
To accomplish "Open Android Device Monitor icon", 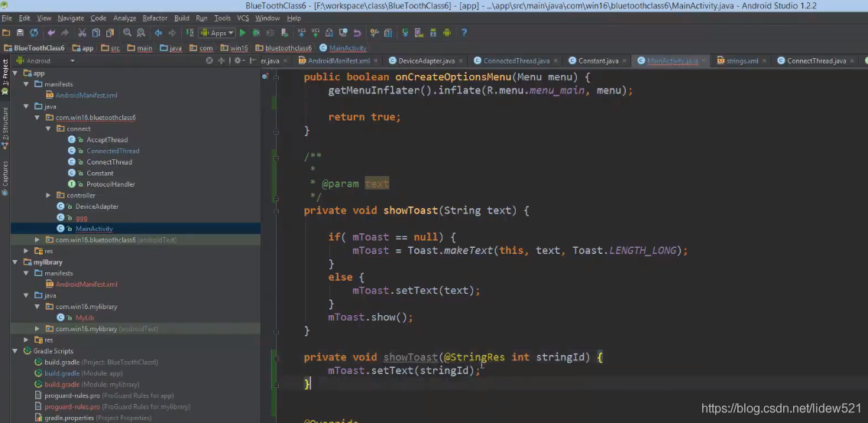I will [x=447, y=33].
